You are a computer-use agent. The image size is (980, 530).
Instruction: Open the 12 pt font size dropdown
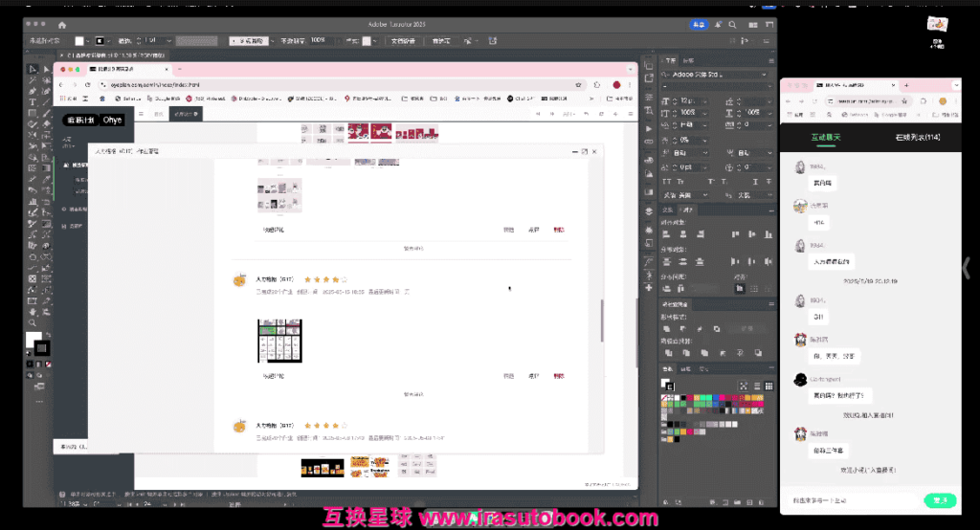tap(705, 100)
